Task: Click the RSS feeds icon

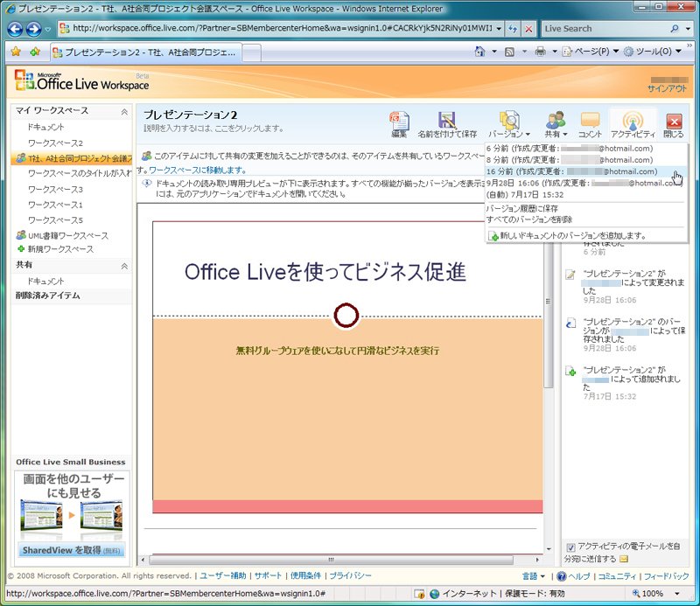Action: tap(509, 52)
